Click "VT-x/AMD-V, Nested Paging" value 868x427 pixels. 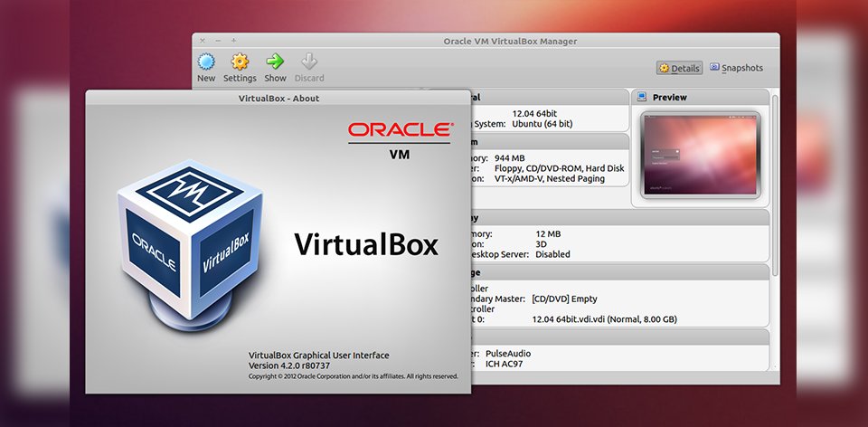(549, 178)
